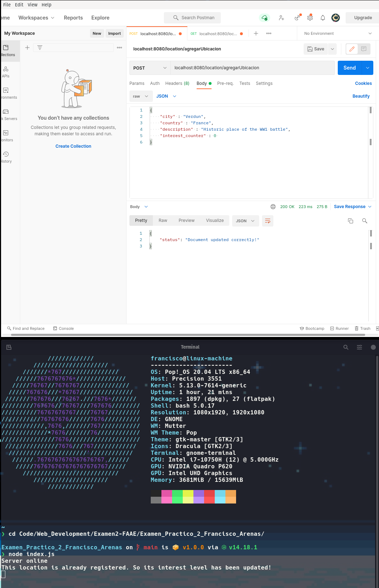Click the Save request button
This screenshot has height=588, width=379.
click(316, 49)
